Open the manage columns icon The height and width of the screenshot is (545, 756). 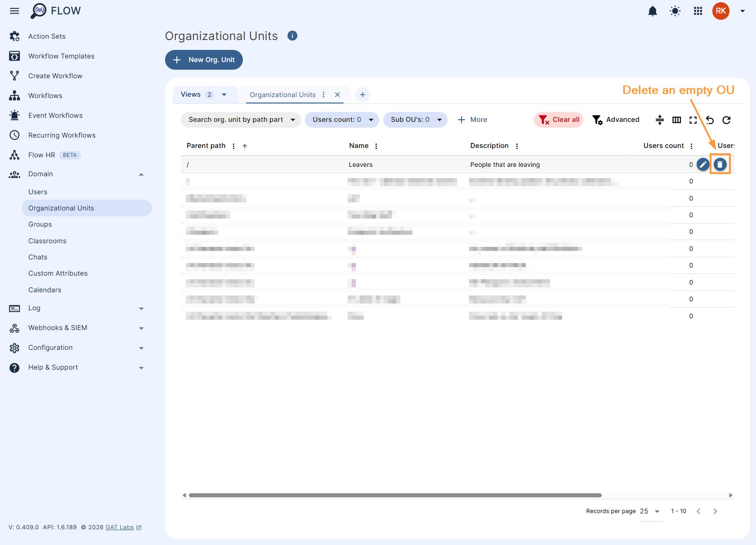pyautogui.click(x=676, y=120)
